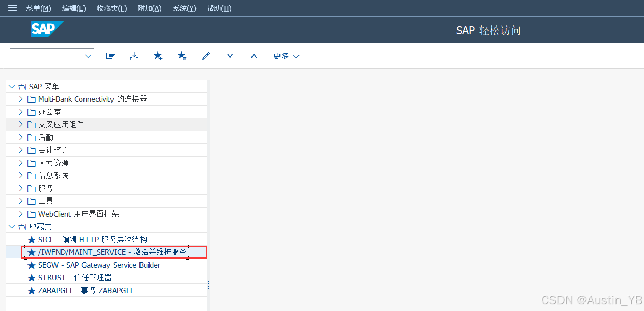Click the panel splitter handle dots
This screenshot has height=311, width=644.
(x=209, y=286)
